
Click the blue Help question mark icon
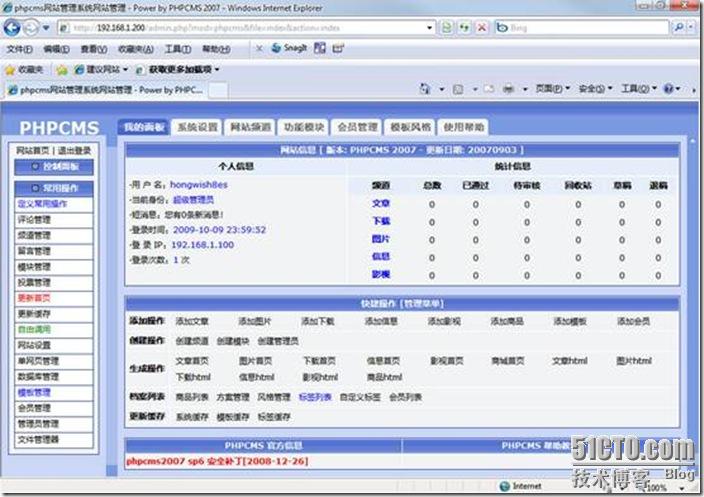point(669,89)
